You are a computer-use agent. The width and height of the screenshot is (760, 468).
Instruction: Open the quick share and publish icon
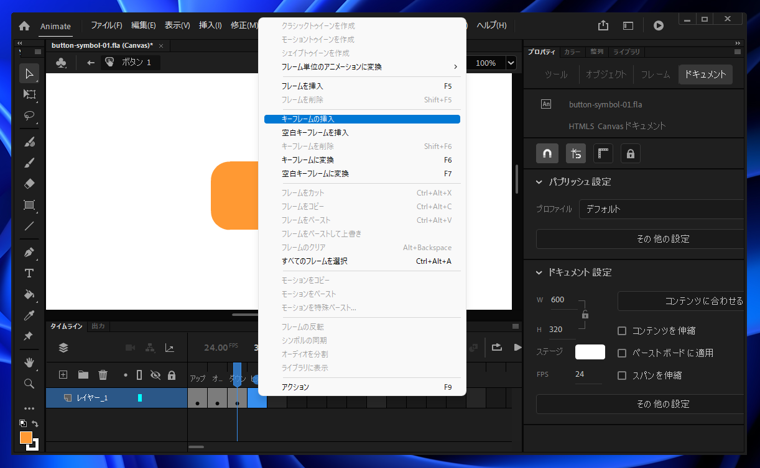[603, 25]
